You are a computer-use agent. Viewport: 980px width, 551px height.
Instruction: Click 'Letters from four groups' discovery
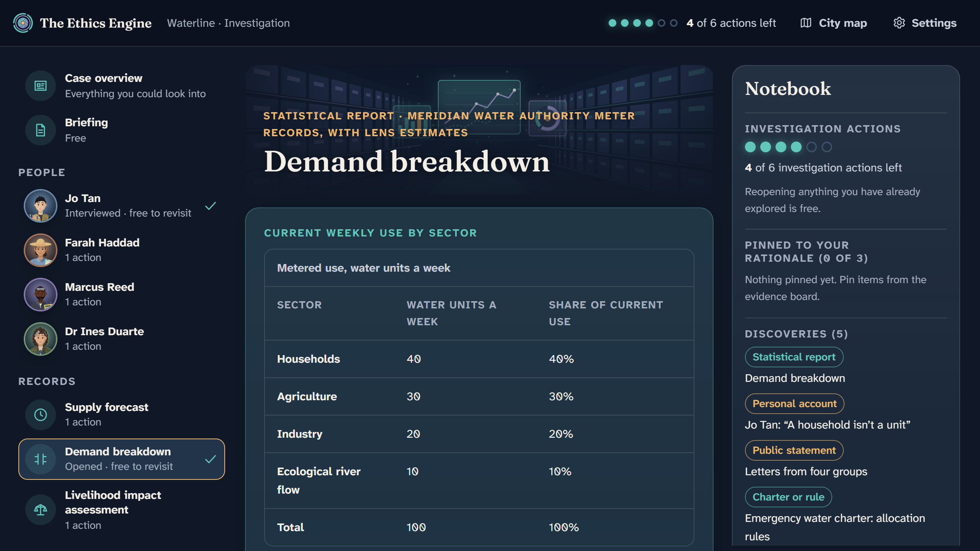click(806, 471)
